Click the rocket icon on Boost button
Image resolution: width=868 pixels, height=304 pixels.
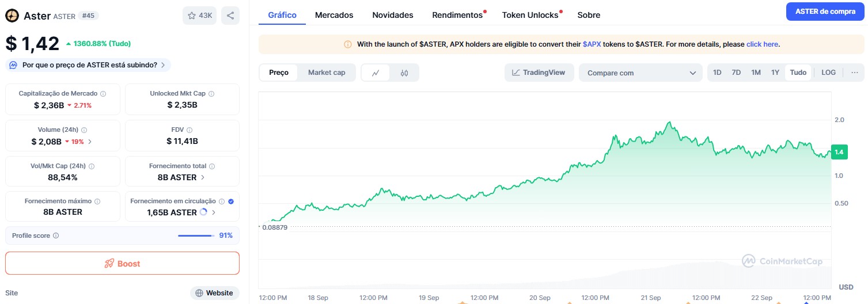point(109,264)
